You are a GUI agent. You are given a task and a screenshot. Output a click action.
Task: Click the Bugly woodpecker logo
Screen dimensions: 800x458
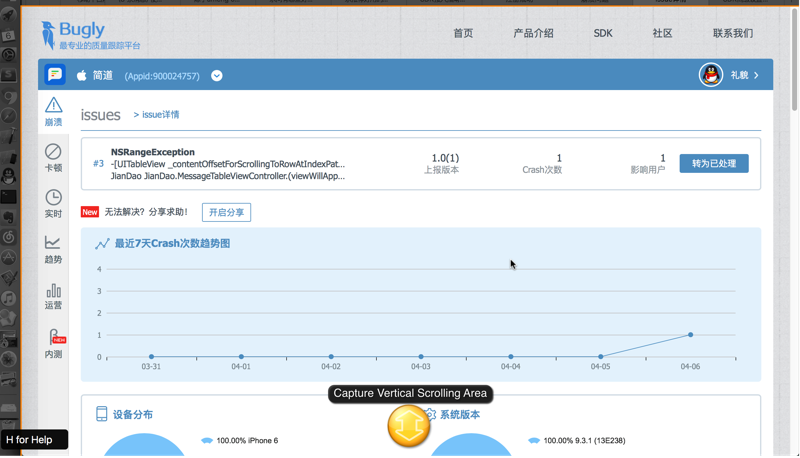(x=48, y=35)
